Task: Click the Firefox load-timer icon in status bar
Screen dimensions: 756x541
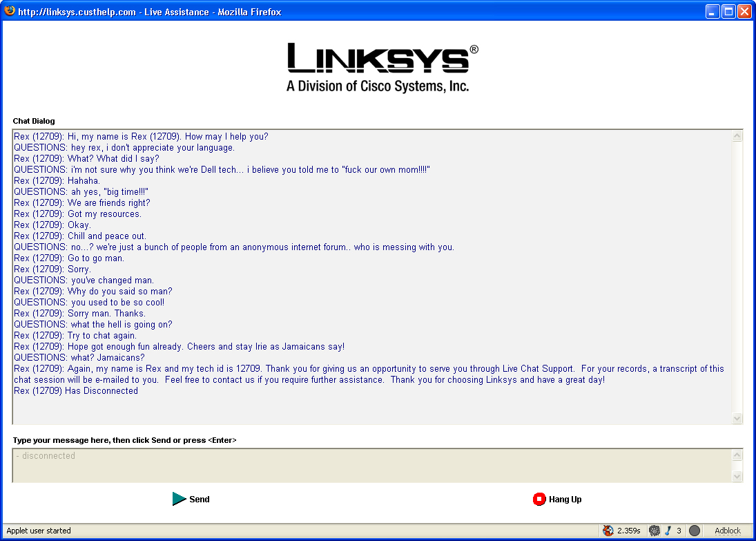Action: (x=608, y=531)
